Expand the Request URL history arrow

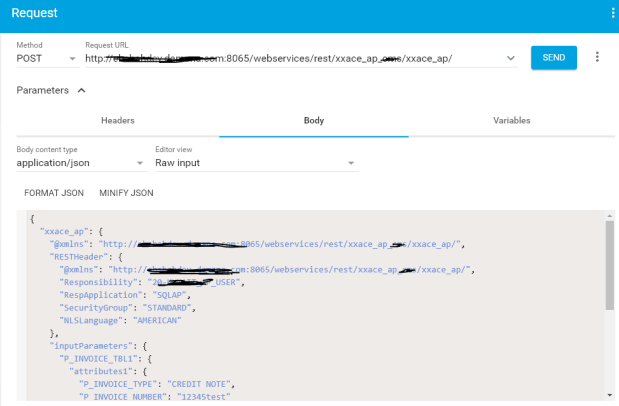click(511, 58)
